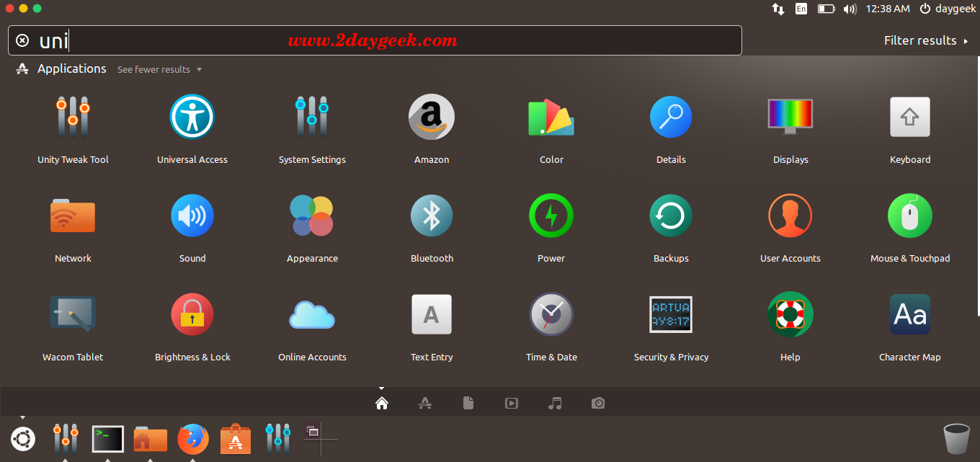Open System Settings from the Applications results

(312, 117)
